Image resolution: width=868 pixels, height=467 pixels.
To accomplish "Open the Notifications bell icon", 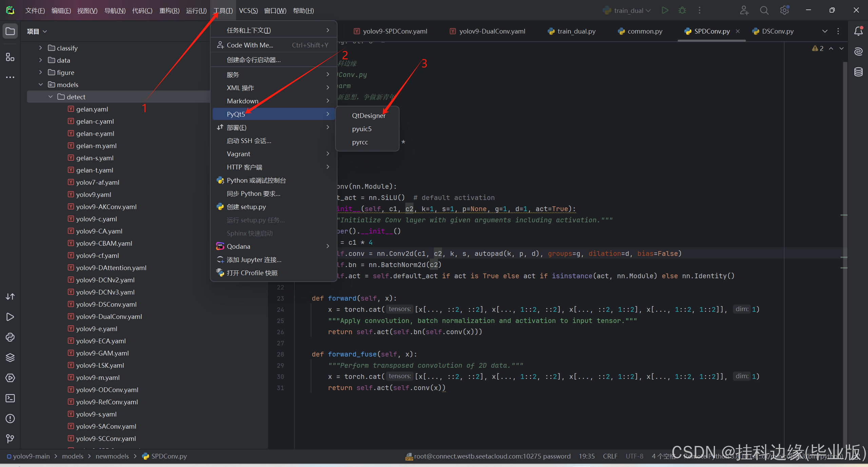I will pyautogui.click(x=858, y=31).
